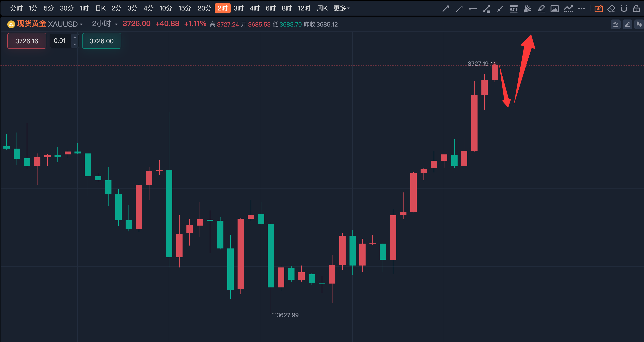Viewport: 644px width, 342px height.
Task: Open the indicators button with wave icon
Action: click(616, 24)
